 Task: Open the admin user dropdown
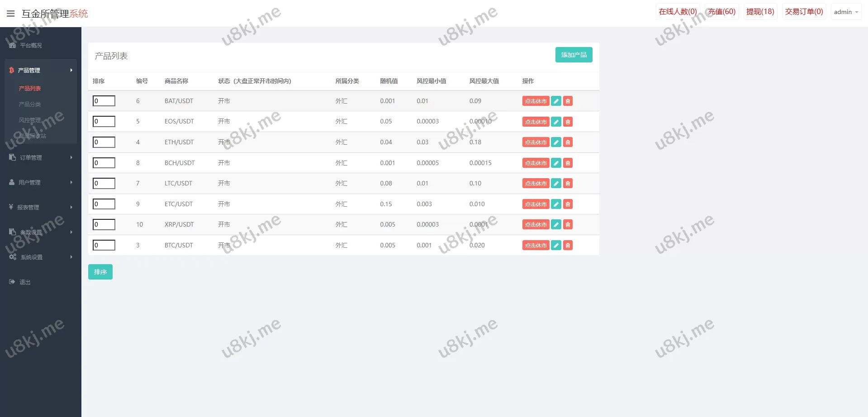tap(845, 12)
